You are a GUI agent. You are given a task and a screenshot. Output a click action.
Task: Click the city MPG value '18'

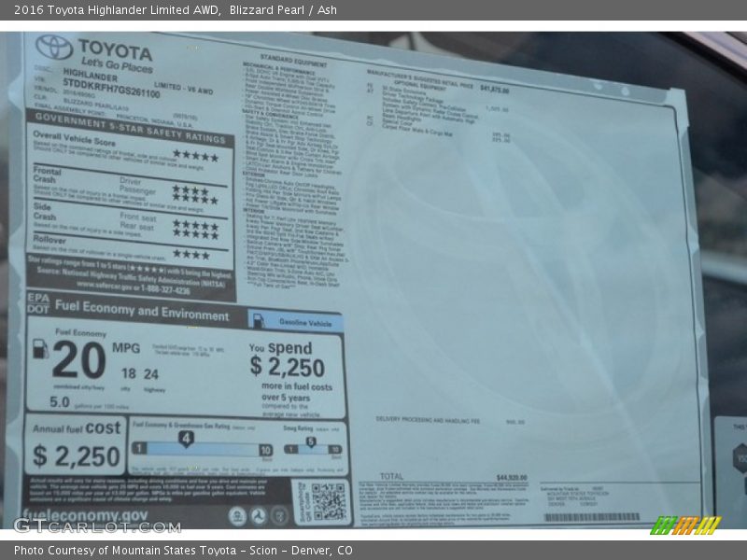[x=128, y=373]
